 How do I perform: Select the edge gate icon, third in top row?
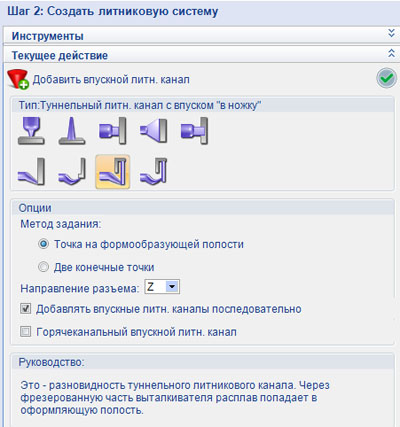click(113, 131)
